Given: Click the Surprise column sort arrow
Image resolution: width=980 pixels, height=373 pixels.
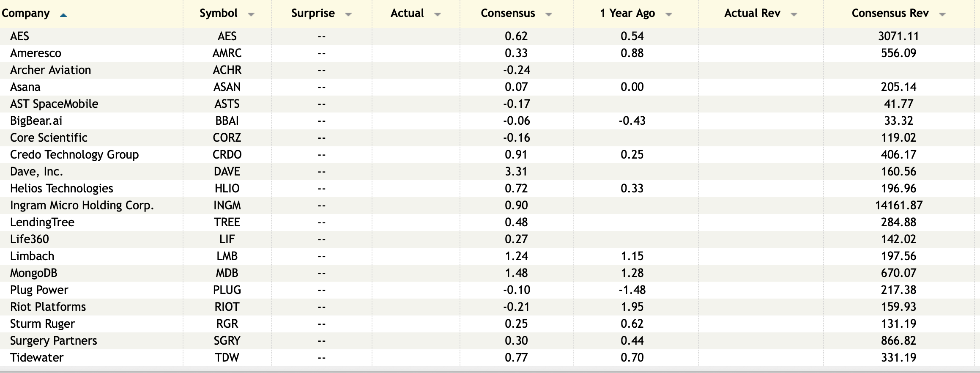Looking at the screenshot, I should coord(348,14).
